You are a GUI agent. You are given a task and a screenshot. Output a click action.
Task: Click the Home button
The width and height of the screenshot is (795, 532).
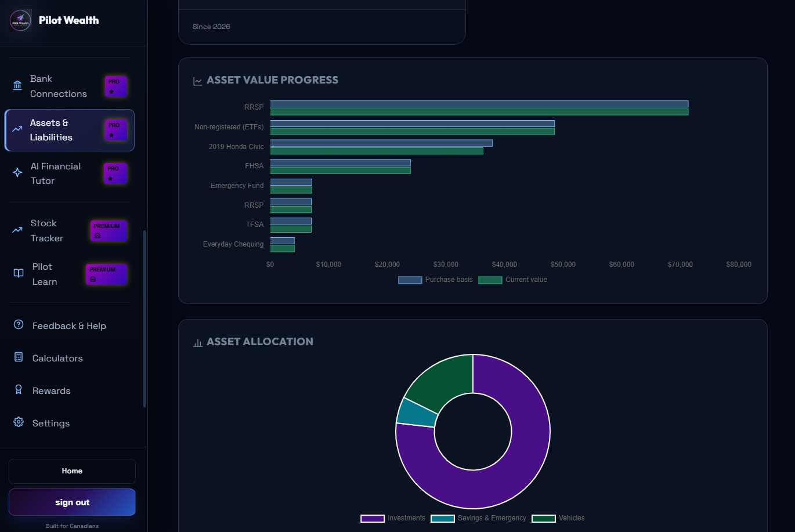[x=72, y=471]
